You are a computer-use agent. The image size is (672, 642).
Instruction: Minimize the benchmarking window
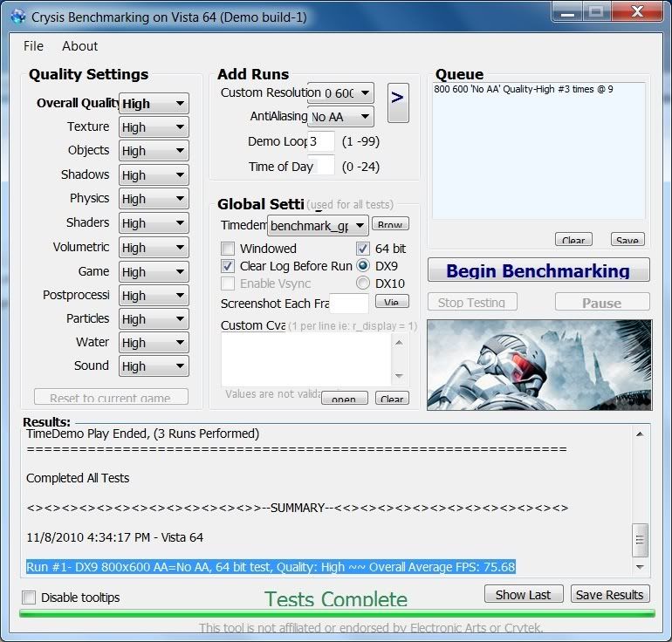point(567,11)
